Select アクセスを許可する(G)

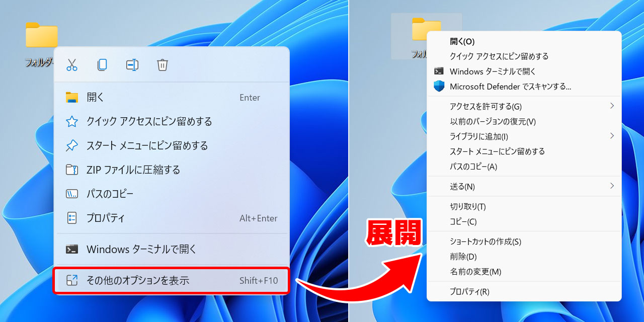[x=524, y=106]
